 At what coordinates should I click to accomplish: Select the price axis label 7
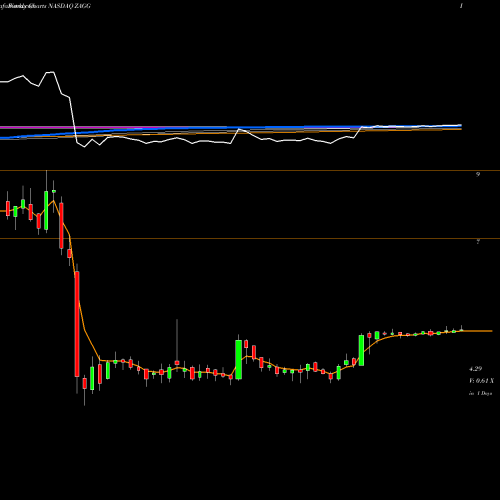coord(478,242)
